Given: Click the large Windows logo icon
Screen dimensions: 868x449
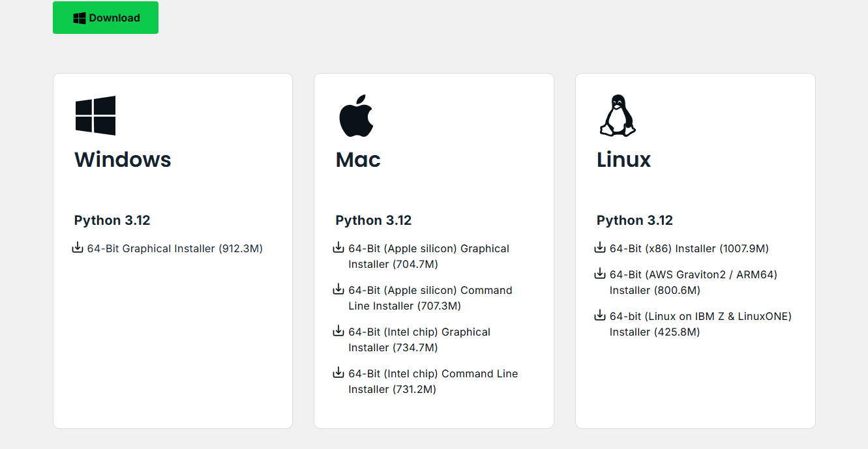Looking at the screenshot, I should (x=95, y=116).
